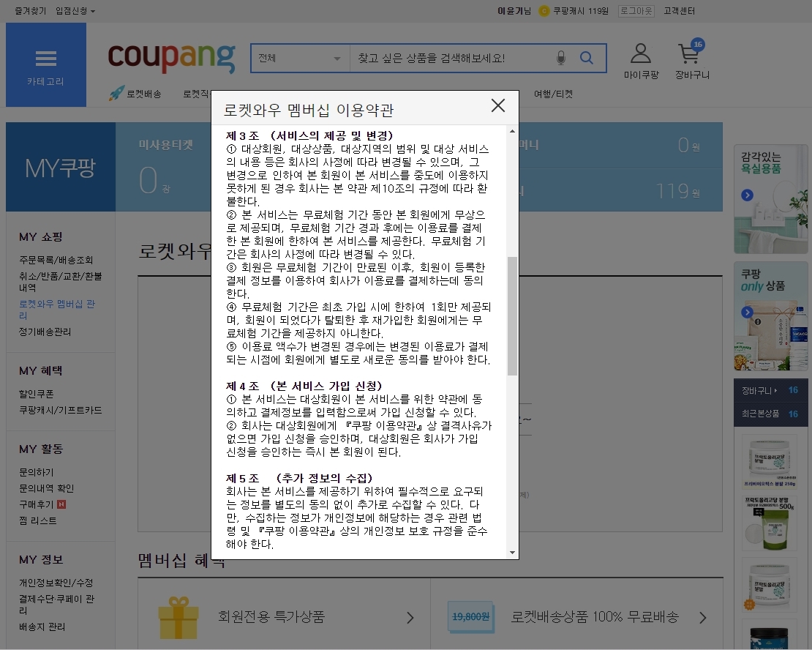Click the arrow on 쿠팡 only 상품 banner
Viewport: 812px width, 650px height.
(x=747, y=312)
